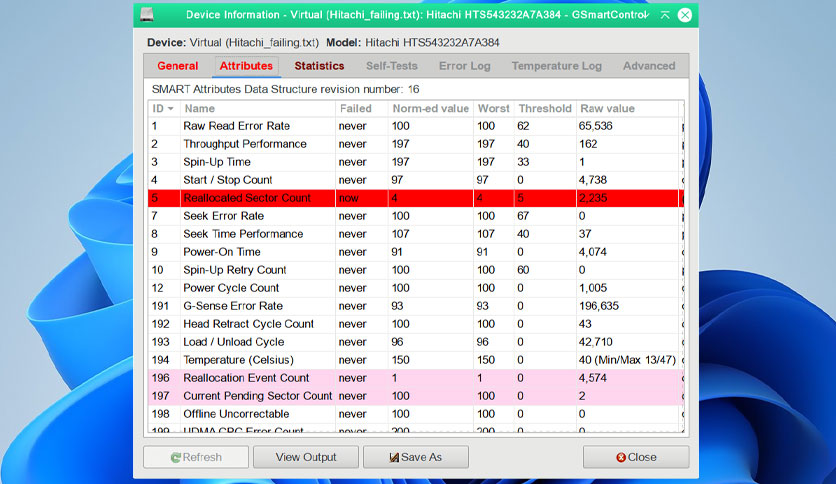Select the red Reallocated Sector Count row
Viewport: 836px width, 484px height.
[x=416, y=198]
